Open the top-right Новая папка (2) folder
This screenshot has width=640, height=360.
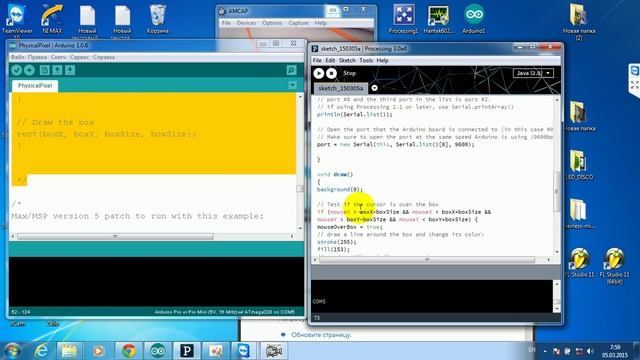pos(579,22)
